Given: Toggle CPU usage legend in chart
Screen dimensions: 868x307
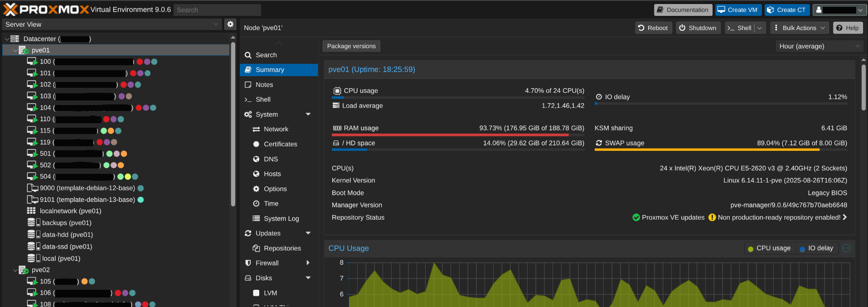Looking at the screenshot, I should 770,248.
